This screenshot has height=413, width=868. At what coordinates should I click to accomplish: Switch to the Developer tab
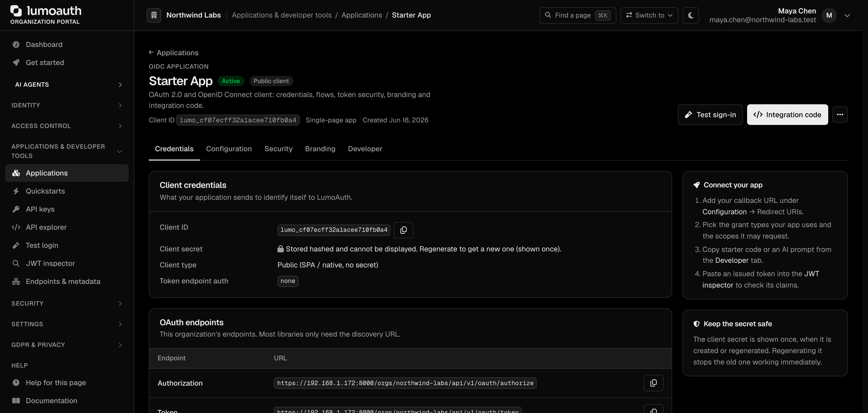pos(365,149)
